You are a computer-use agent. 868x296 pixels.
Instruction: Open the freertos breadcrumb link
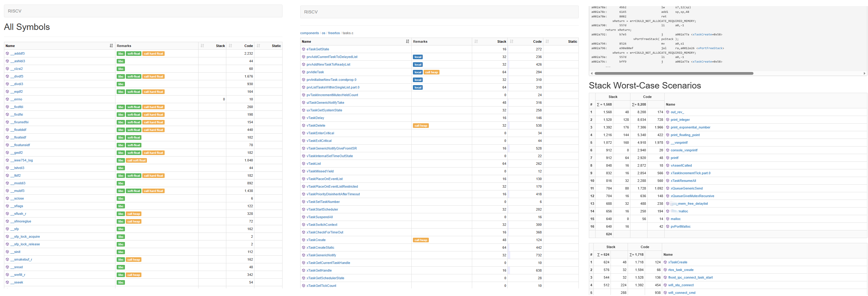(x=334, y=33)
